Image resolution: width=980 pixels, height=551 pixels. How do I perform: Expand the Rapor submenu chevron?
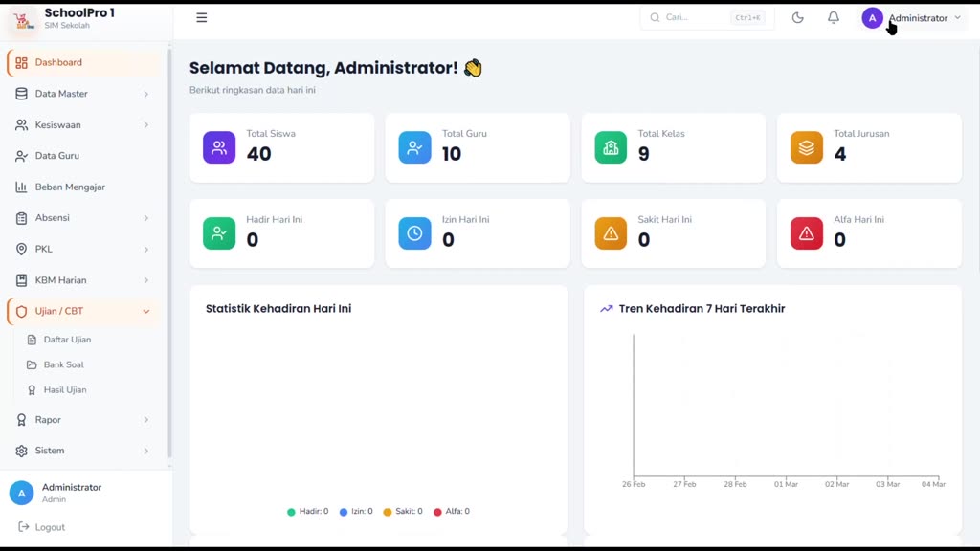click(x=145, y=420)
